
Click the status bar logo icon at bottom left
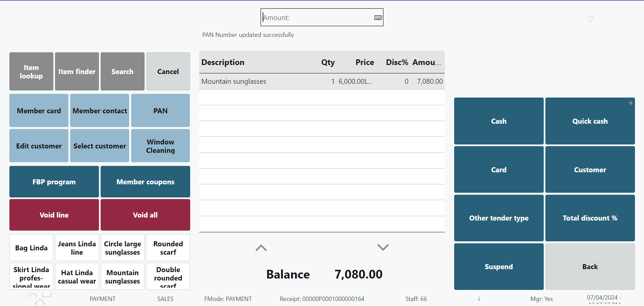click(40, 299)
